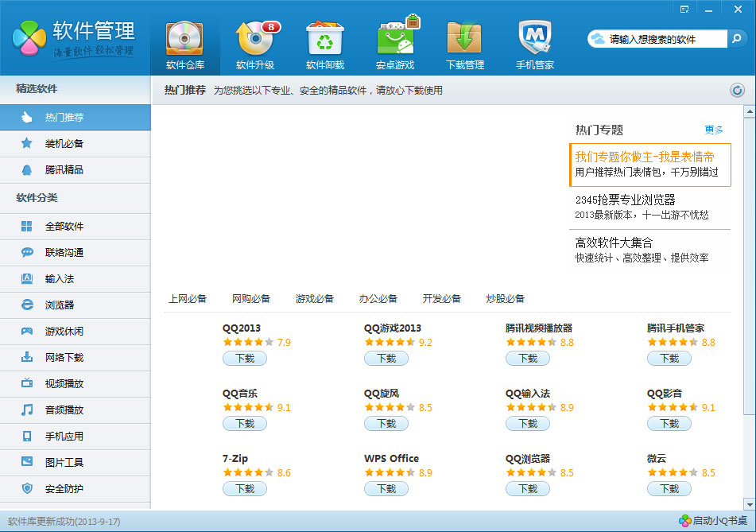Screen dimensions: 756x532
Task: Click the QQ音乐 title text
Action: pyautogui.click(x=240, y=393)
